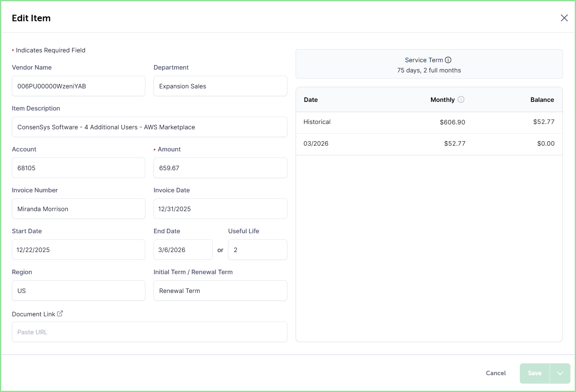The image size is (576, 392).
Task: Click the Date column header
Action: click(x=311, y=99)
